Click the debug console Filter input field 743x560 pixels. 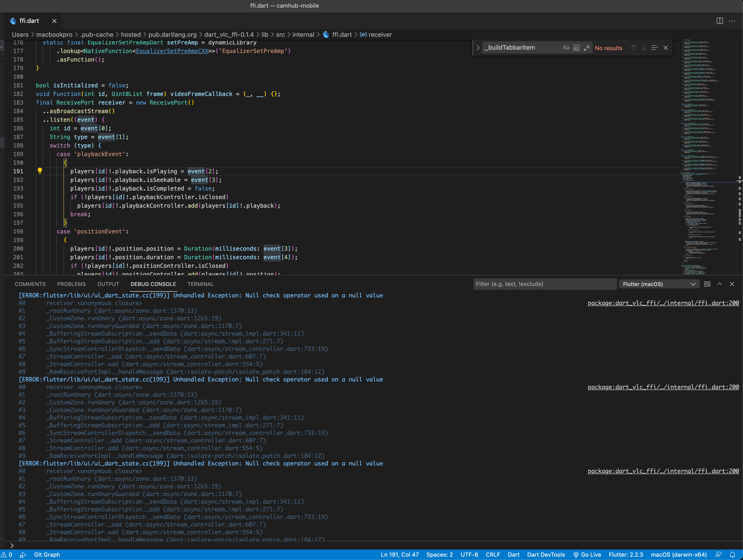(544, 284)
